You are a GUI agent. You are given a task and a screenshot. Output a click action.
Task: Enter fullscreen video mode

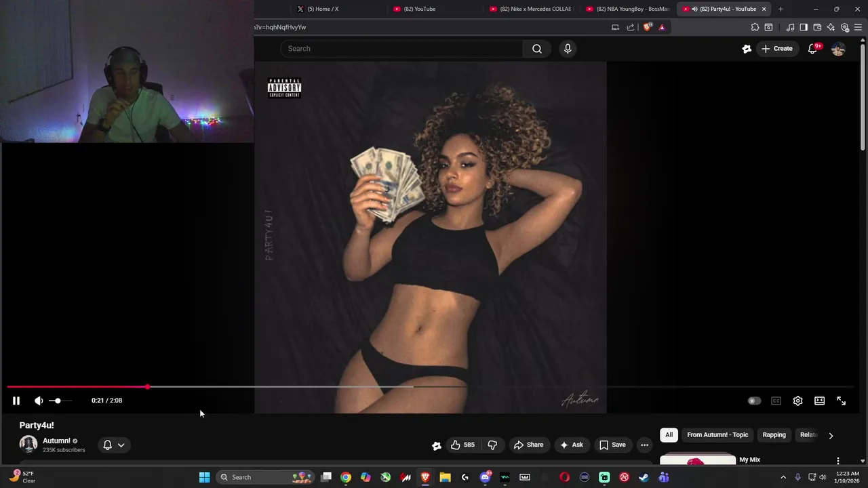841,401
